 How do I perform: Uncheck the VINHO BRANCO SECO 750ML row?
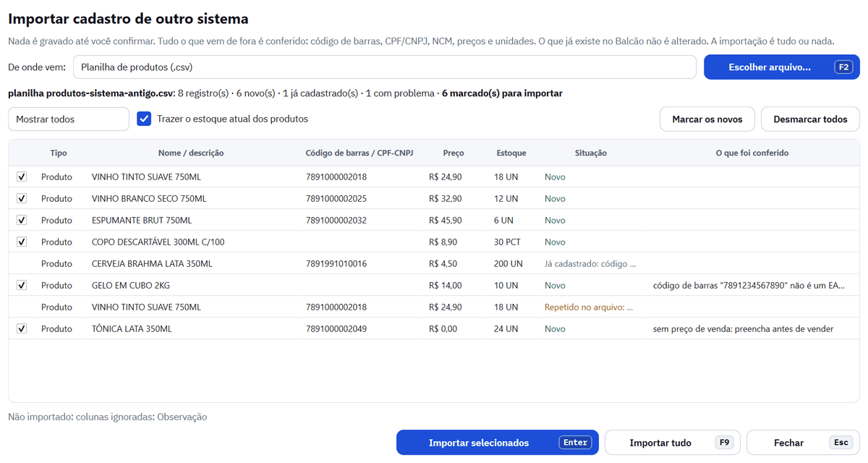[22, 198]
